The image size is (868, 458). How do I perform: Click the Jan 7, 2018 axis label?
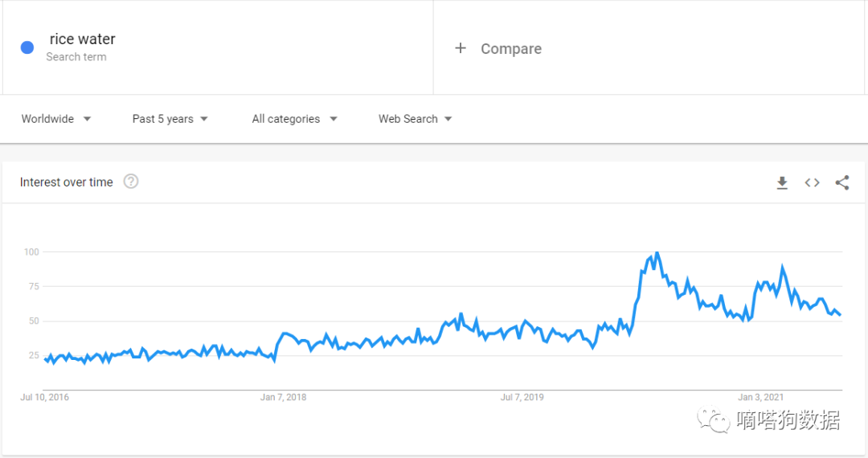[x=284, y=397]
